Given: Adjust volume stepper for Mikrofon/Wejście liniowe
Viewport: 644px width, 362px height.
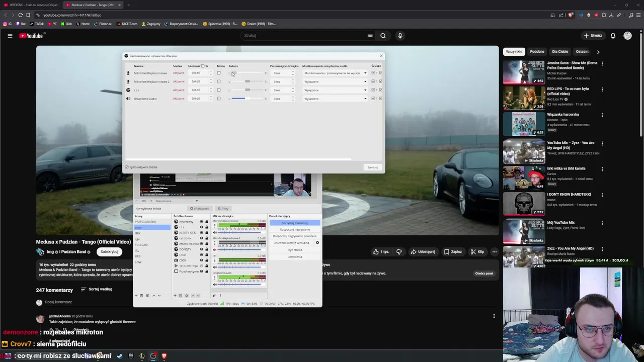Looking at the screenshot, I should pos(211,73).
